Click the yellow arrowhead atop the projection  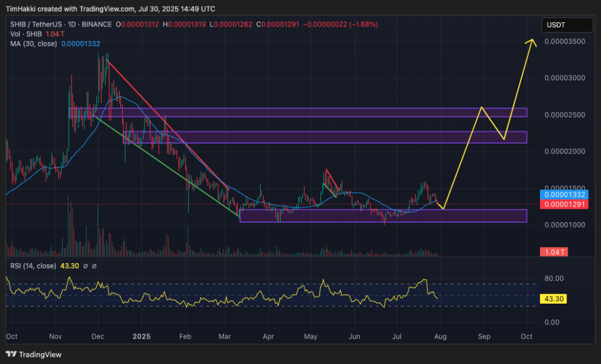click(x=532, y=42)
